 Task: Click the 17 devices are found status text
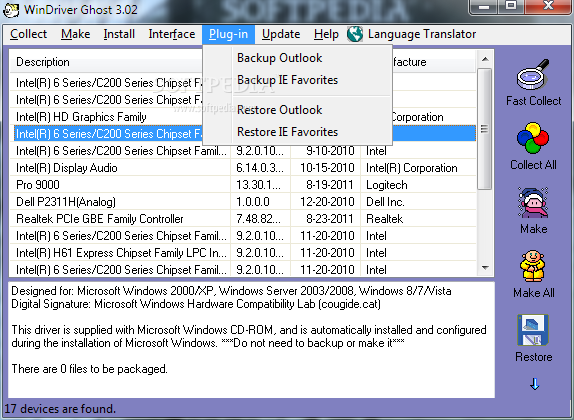(x=60, y=409)
